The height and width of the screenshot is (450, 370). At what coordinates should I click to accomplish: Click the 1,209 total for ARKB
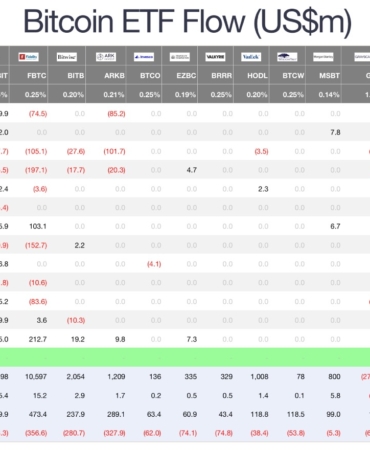click(x=116, y=377)
